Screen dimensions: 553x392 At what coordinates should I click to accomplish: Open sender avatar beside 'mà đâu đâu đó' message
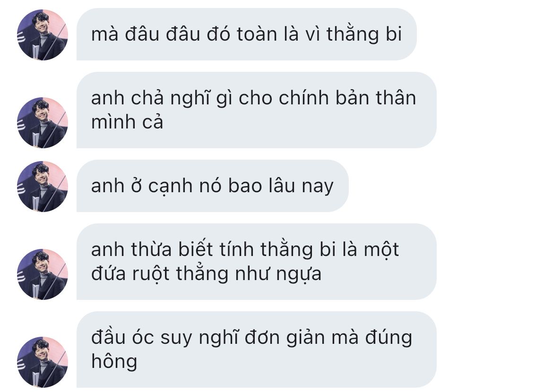coord(43,35)
